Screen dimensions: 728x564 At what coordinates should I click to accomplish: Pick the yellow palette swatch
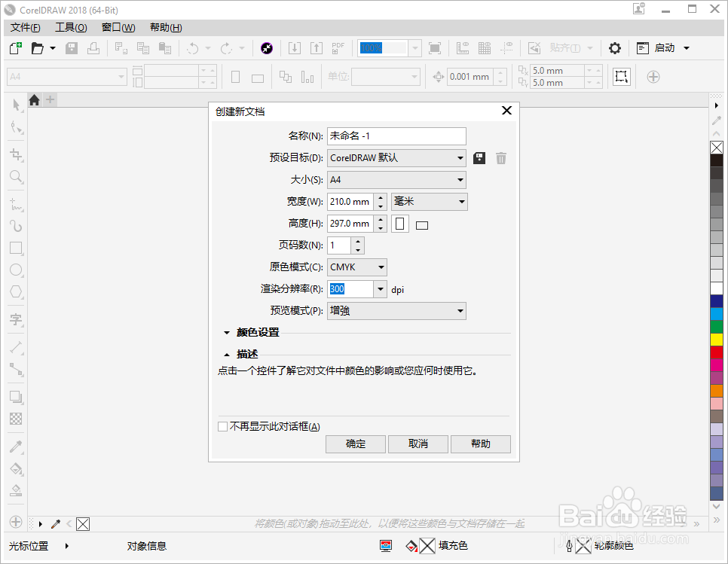coord(717,340)
